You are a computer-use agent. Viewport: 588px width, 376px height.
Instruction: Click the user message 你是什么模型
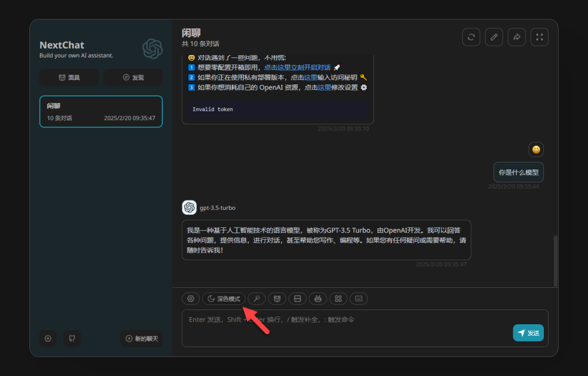(519, 172)
